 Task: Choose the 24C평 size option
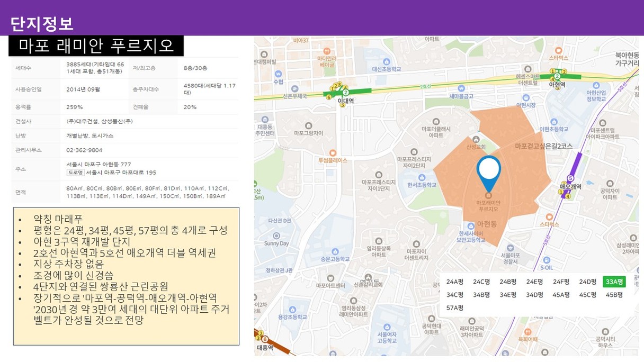(x=481, y=282)
